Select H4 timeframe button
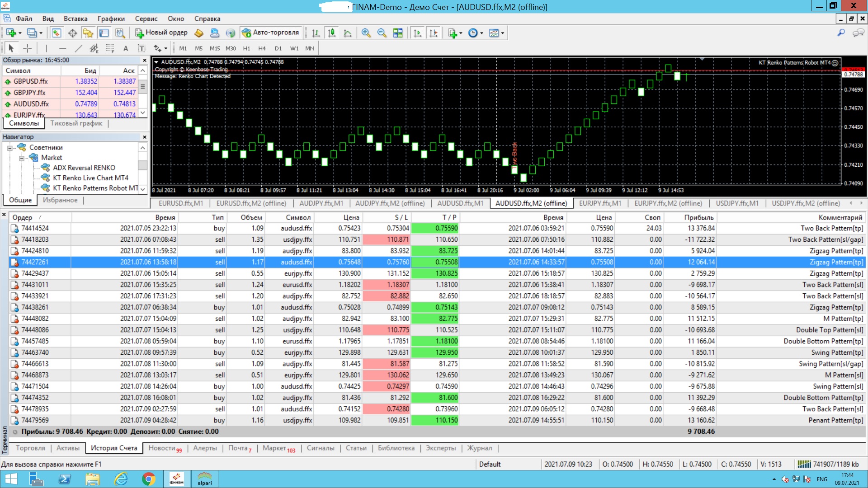 coord(262,48)
